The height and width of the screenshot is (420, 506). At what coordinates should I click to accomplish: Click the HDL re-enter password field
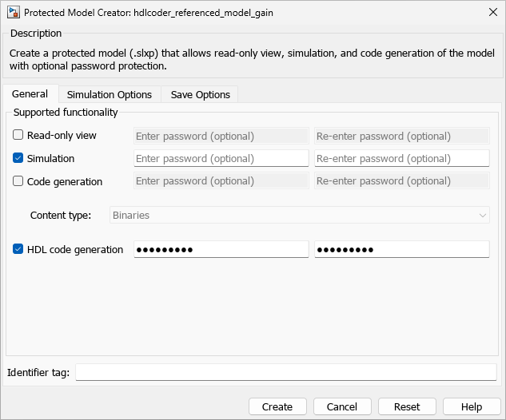401,249
